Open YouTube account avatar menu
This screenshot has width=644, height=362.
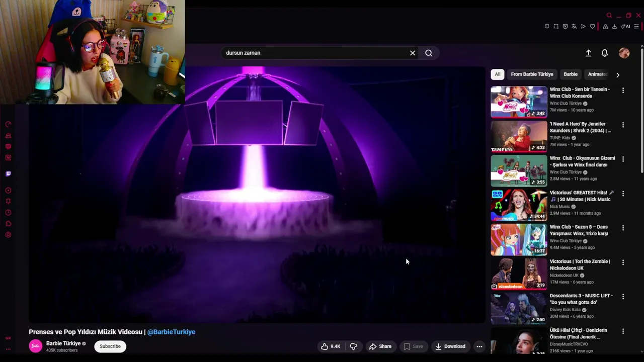pyautogui.click(x=624, y=53)
